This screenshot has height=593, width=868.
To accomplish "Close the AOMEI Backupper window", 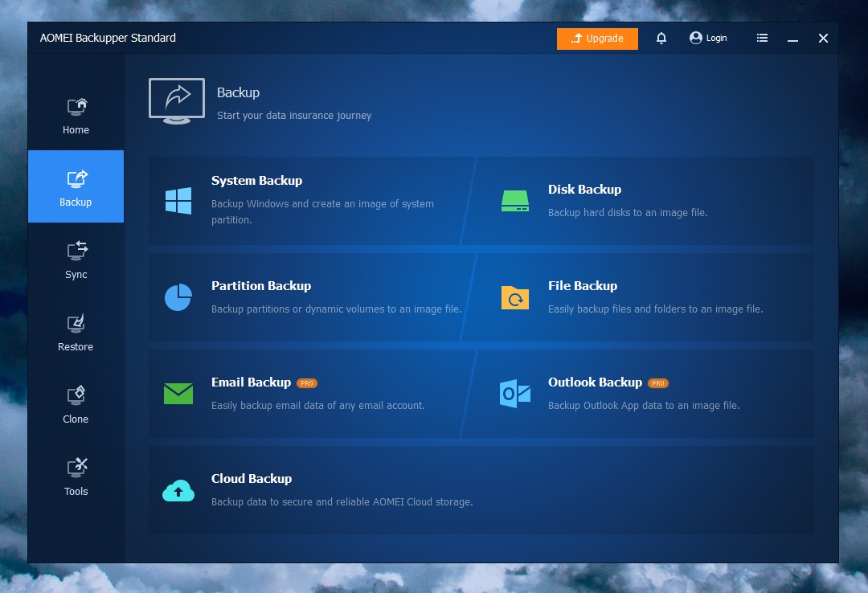I will coord(823,39).
